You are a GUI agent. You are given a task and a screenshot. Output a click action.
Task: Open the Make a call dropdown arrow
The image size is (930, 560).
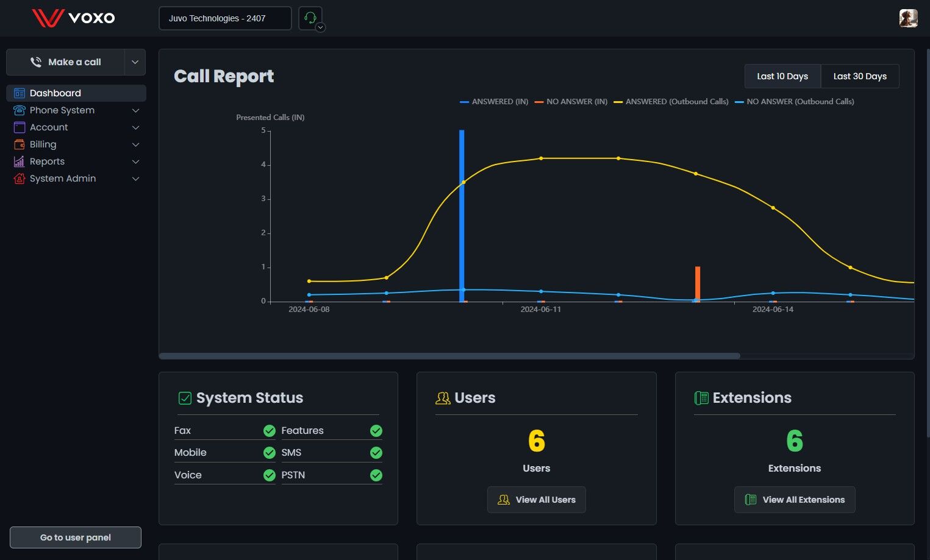[x=135, y=62]
